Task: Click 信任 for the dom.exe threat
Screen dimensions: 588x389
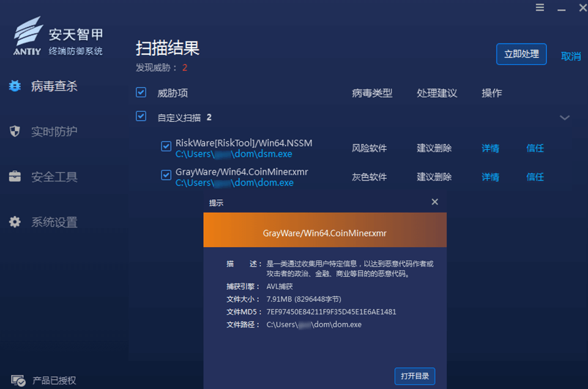Action: (x=535, y=177)
